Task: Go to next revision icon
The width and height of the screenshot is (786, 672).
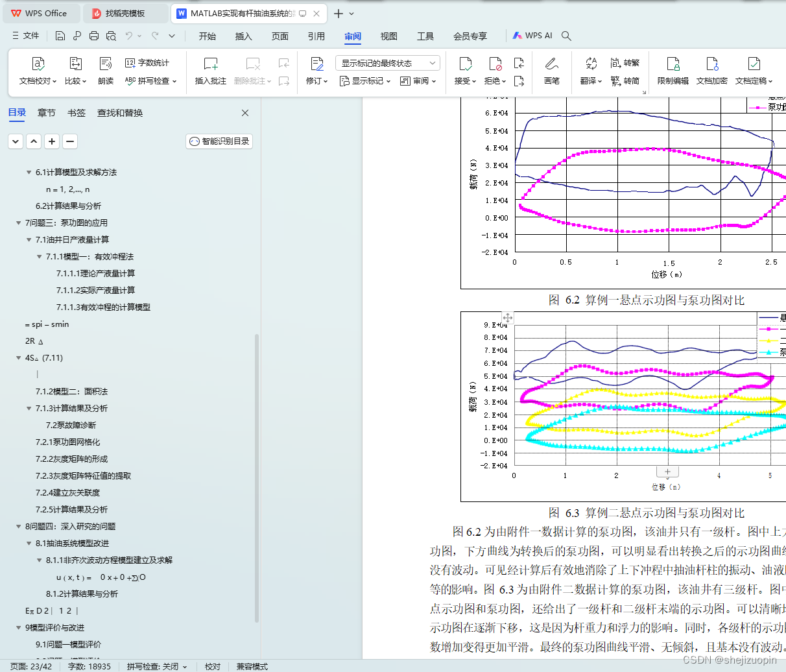Action: 519,81
